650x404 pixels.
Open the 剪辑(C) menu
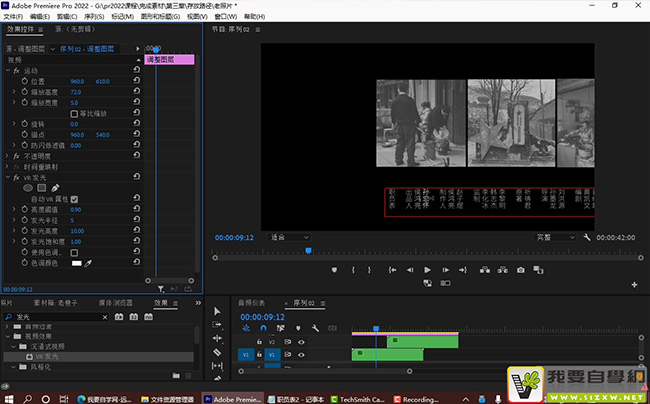67,17
